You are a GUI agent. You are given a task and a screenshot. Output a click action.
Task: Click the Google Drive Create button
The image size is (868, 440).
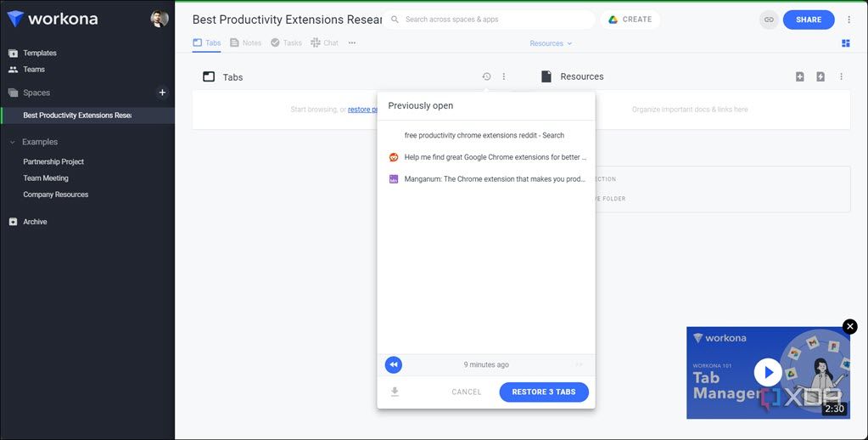pos(630,20)
